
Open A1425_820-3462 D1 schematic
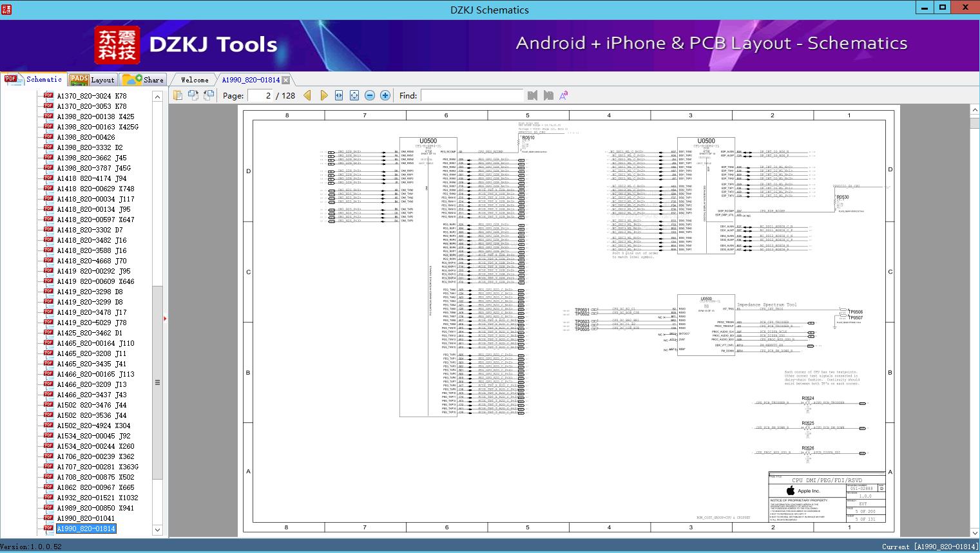[90, 333]
